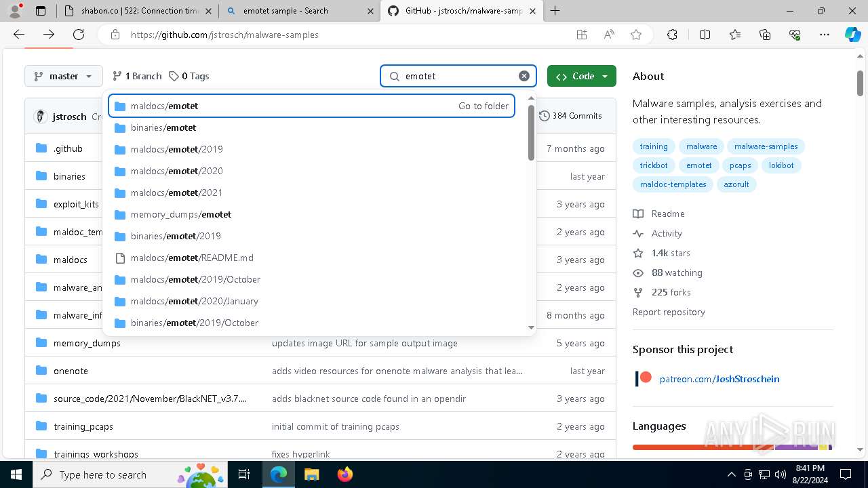View 225 forks

pyautogui.click(x=662, y=292)
